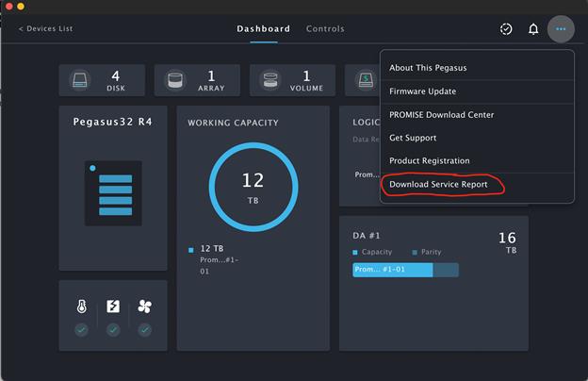Screen dimensions: 588x381
Task: Switch to the Dashboard tab
Action: [264, 29]
